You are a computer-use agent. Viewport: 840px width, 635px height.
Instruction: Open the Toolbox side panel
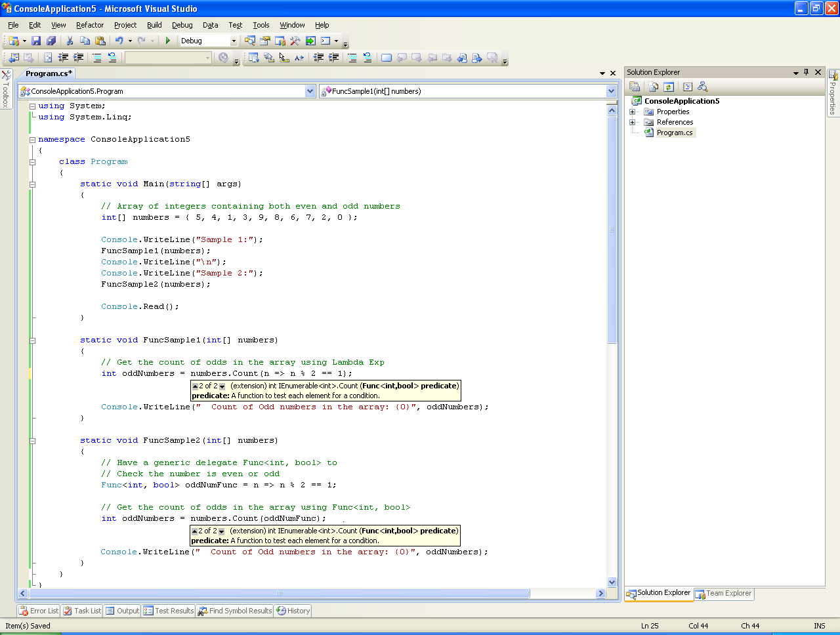coord(6,89)
